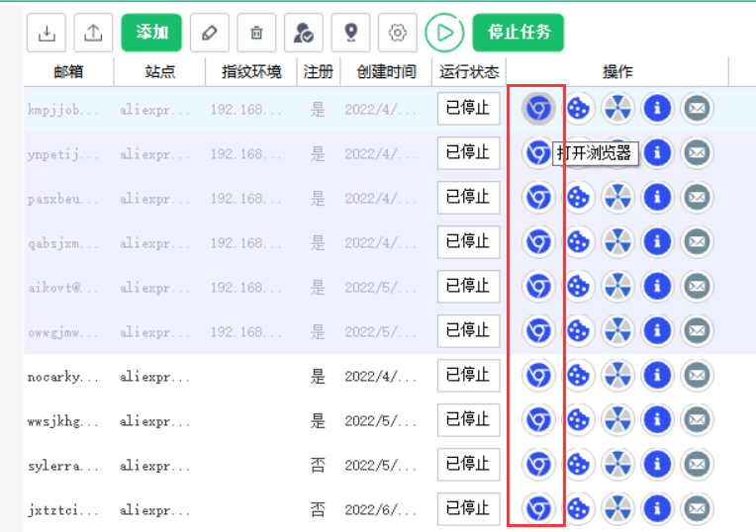
Task: Show info for the ynpetij row
Action: [657, 152]
